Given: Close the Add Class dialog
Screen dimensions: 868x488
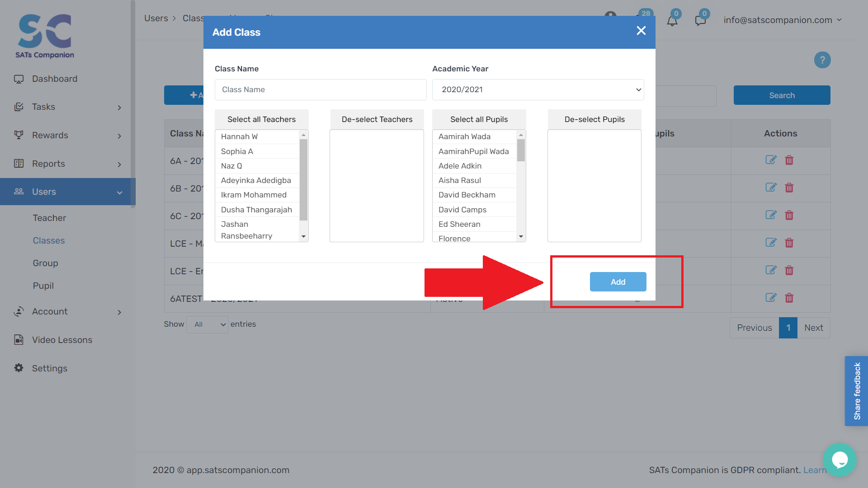Looking at the screenshot, I should [641, 31].
